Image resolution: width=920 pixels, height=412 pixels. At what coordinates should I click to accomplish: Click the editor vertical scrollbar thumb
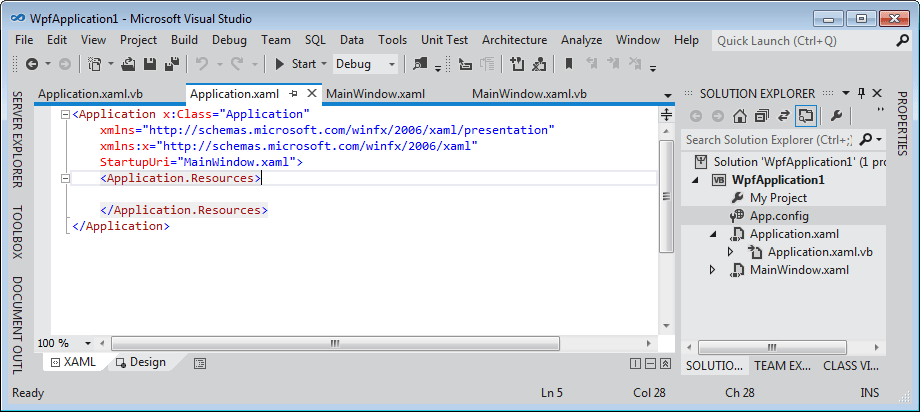point(667,196)
